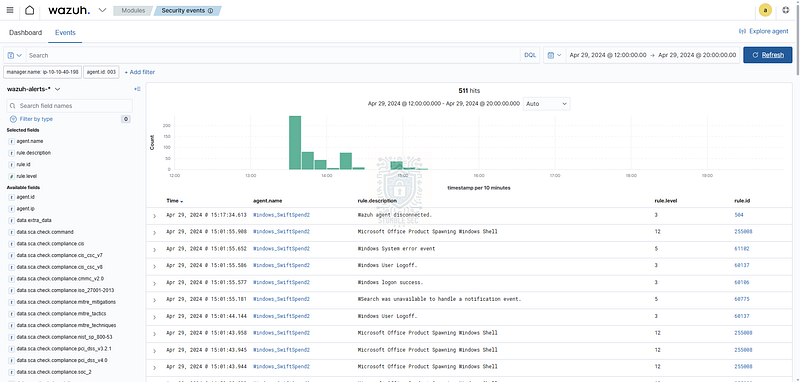Open the calendar quick menu
This screenshot has width=800, height=382.
coord(554,55)
